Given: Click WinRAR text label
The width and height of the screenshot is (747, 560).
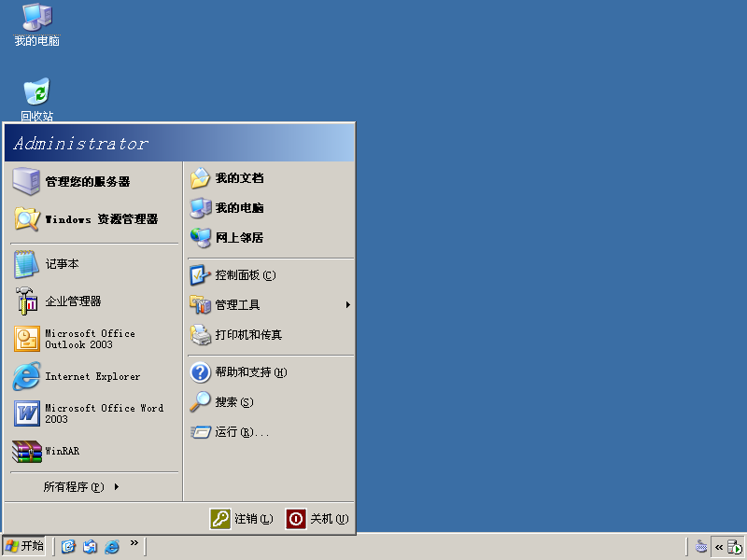Looking at the screenshot, I should [x=63, y=451].
